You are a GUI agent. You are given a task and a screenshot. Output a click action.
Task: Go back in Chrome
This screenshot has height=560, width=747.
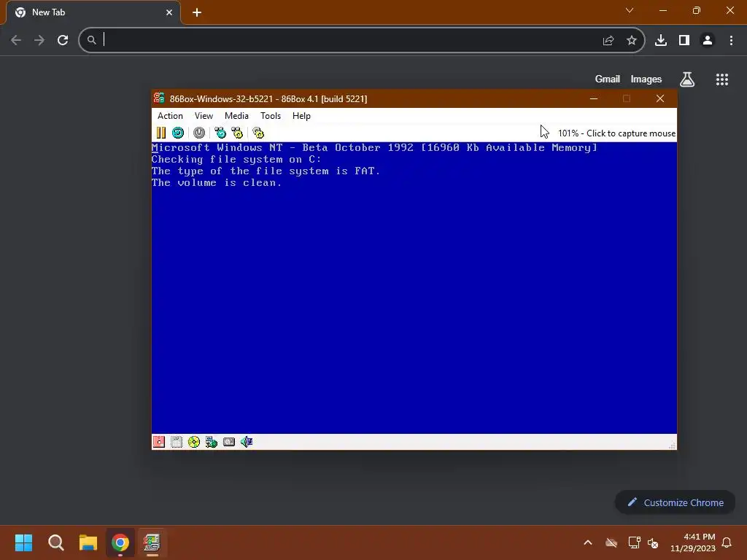16,40
